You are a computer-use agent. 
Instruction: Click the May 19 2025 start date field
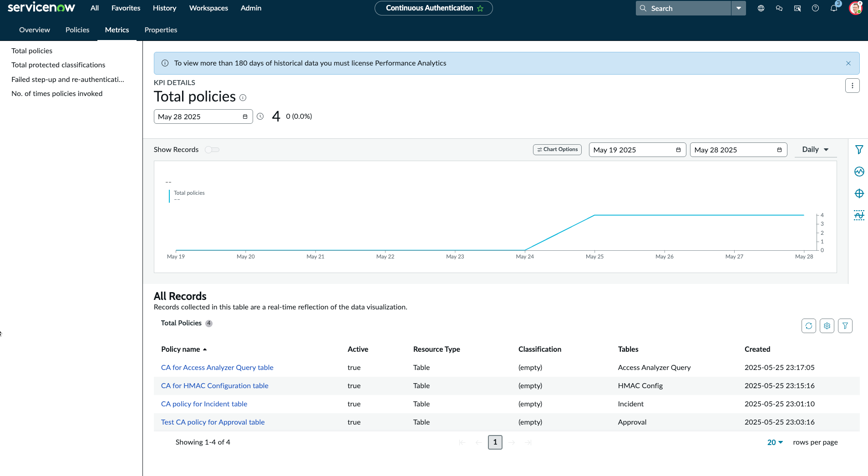point(637,150)
